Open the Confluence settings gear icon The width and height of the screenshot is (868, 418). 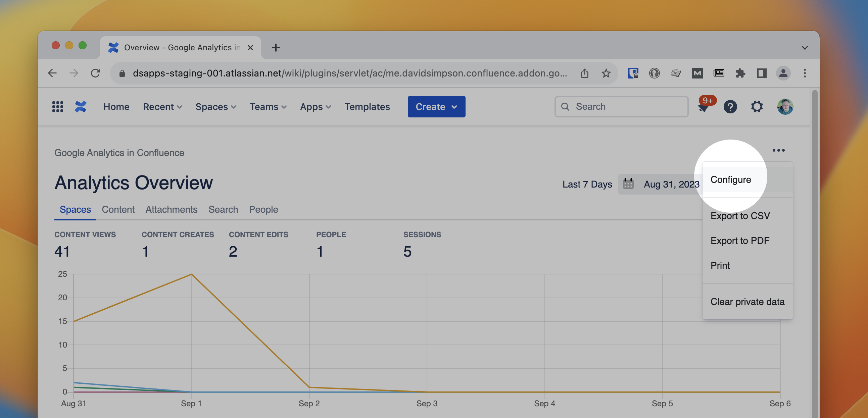pos(757,107)
